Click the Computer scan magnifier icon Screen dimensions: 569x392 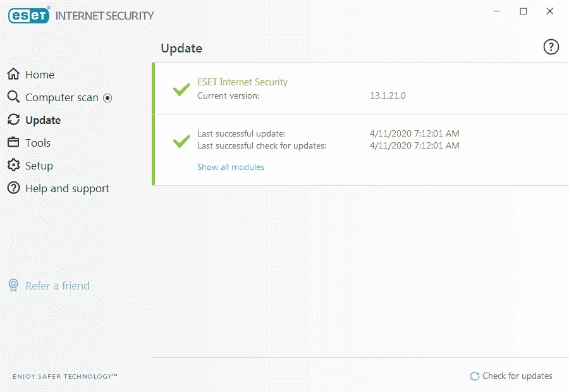pyautogui.click(x=13, y=97)
